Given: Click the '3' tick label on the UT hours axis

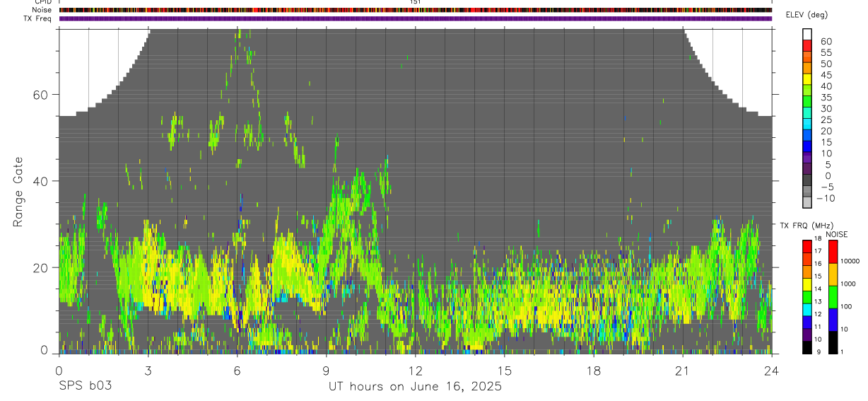Looking at the screenshot, I should pos(148,371).
